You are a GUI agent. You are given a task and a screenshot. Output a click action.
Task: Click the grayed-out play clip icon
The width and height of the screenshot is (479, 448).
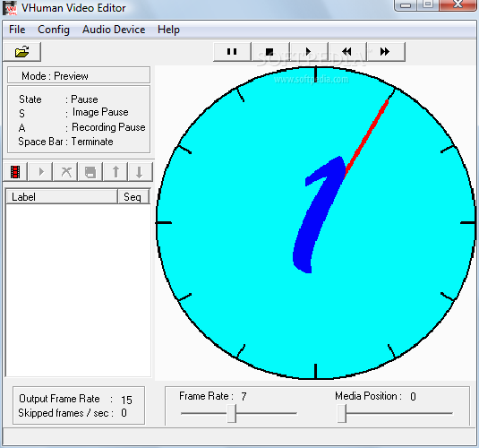click(41, 172)
